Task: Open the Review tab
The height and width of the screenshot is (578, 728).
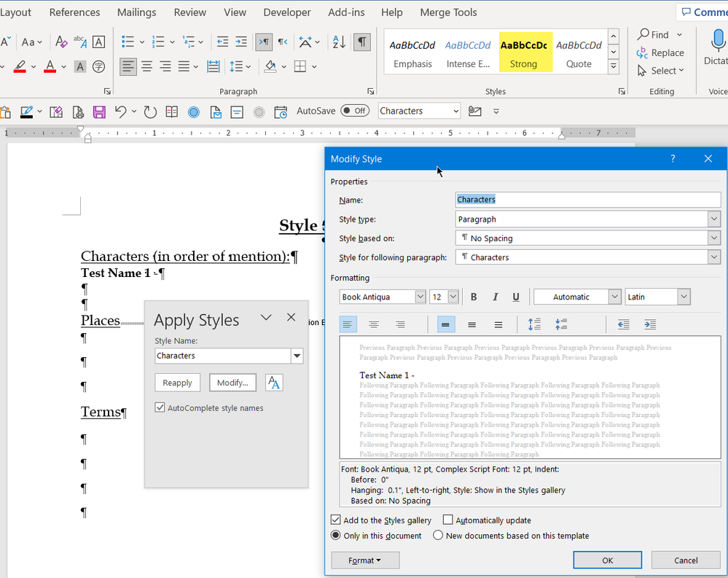Action: pos(190,12)
